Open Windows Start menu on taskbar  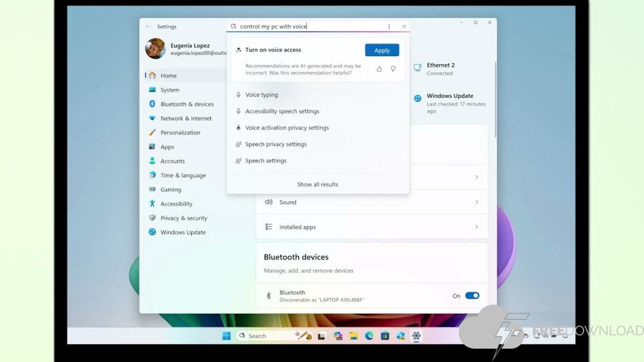point(226,336)
